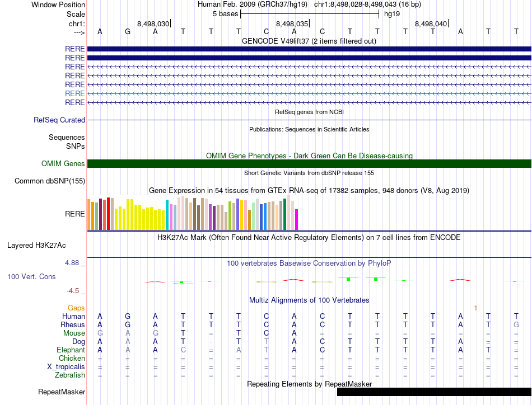The image size is (532, 405).
Task: Click the Window Position label
Action: click(58, 4)
